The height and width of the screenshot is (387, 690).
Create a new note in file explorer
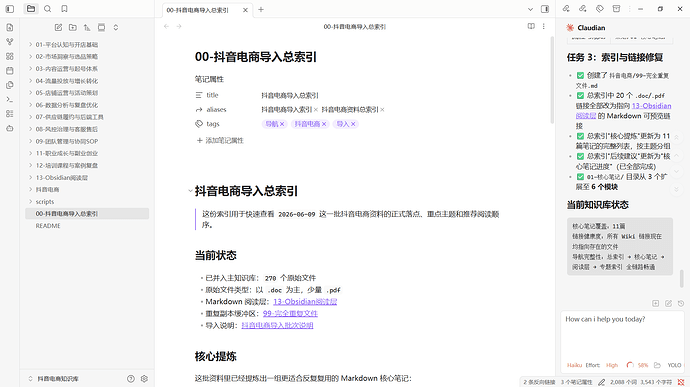pos(58,27)
